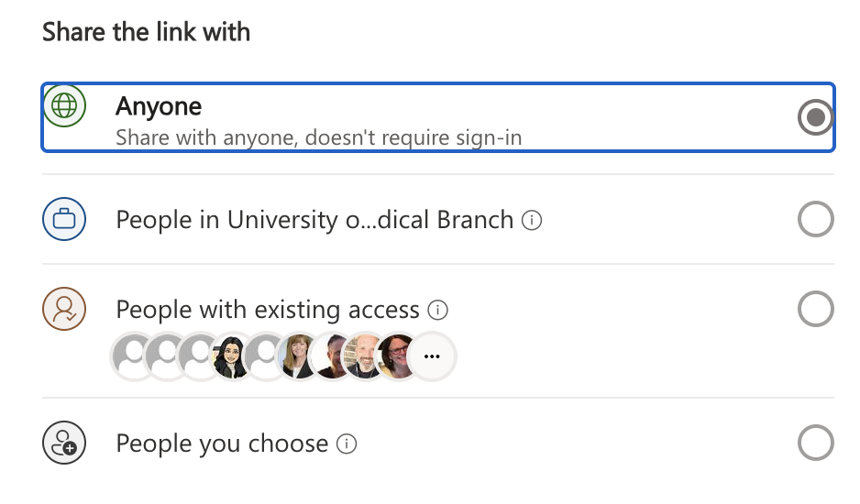Click the first gray placeholder avatar
860x504 pixels.
[135, 356]
